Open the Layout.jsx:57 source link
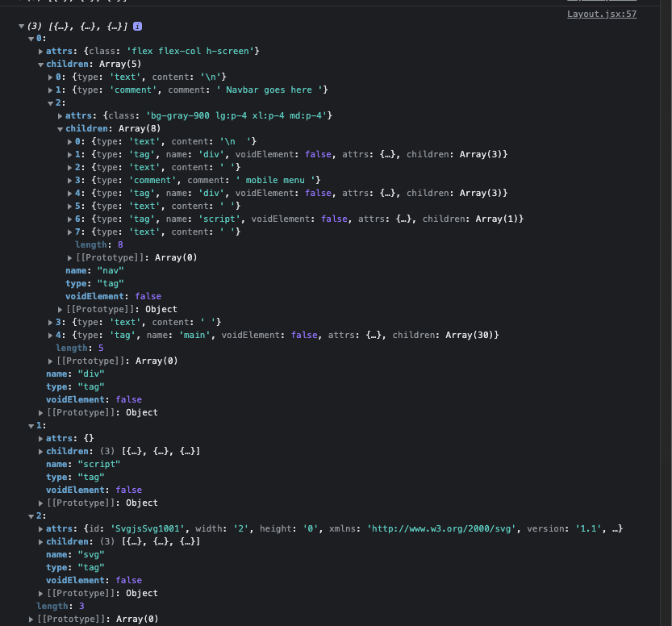The image size is (672, 626). pyautogui.click(x=602, y=15)
